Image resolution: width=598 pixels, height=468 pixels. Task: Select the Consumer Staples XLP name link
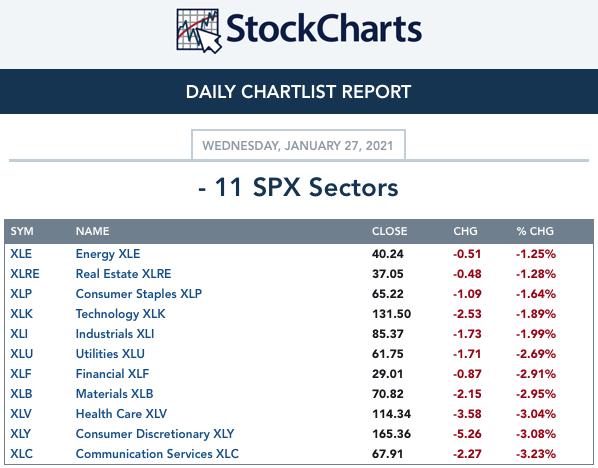coord(139,294)
